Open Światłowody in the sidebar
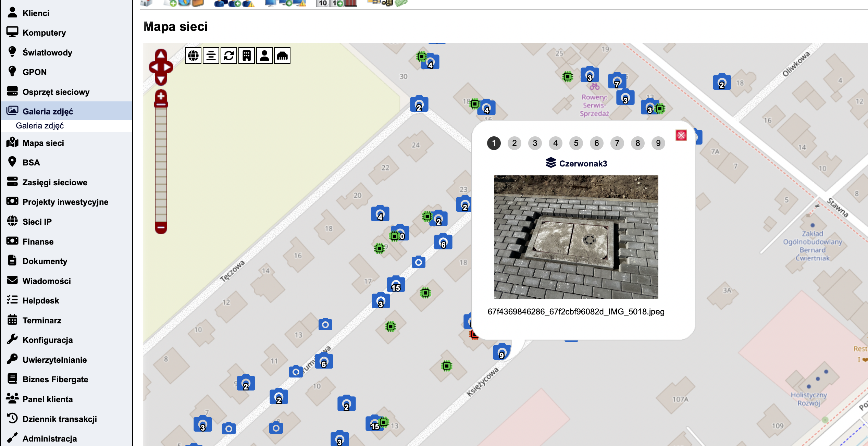This screenshot has height=446, width=868. click(x=66, y=52)
